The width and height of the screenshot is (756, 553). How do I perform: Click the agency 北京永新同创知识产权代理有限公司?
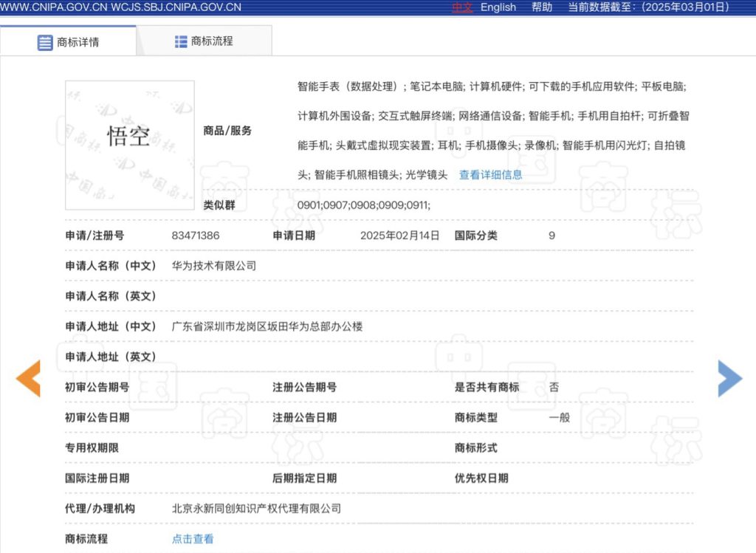click(x=256, y=509)
